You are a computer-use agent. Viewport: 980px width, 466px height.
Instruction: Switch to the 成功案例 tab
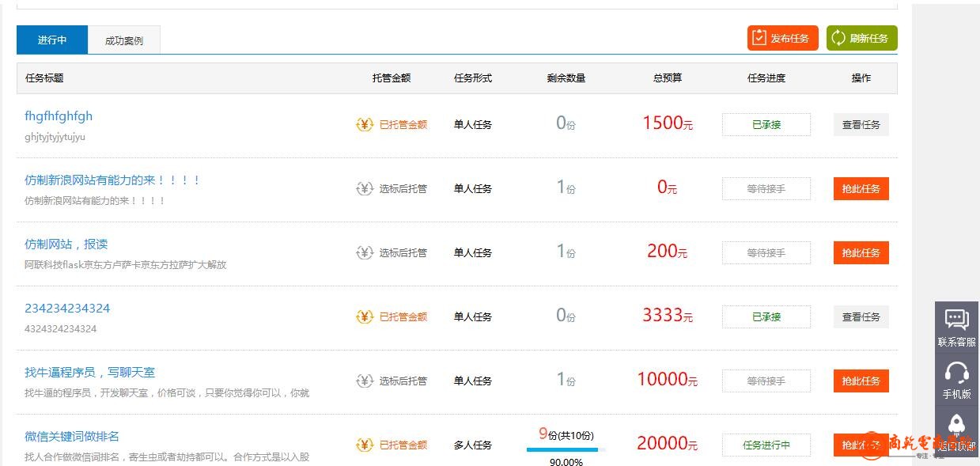click(124, 40)
